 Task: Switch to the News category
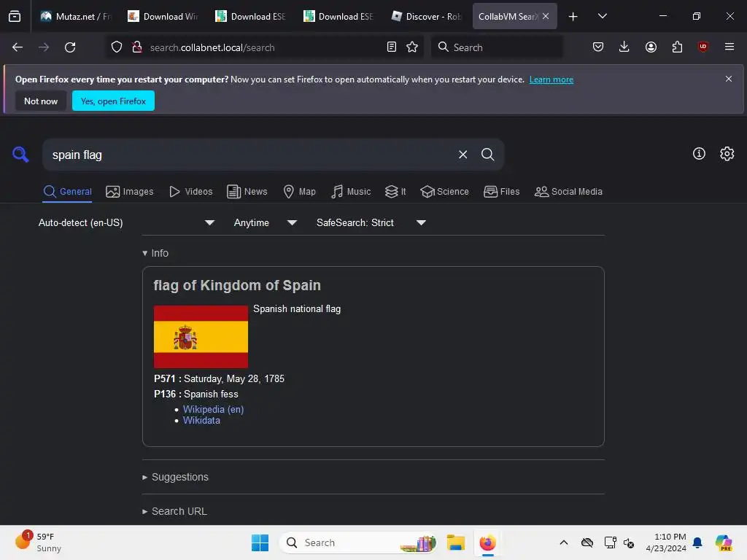click(x=247, y=192)
